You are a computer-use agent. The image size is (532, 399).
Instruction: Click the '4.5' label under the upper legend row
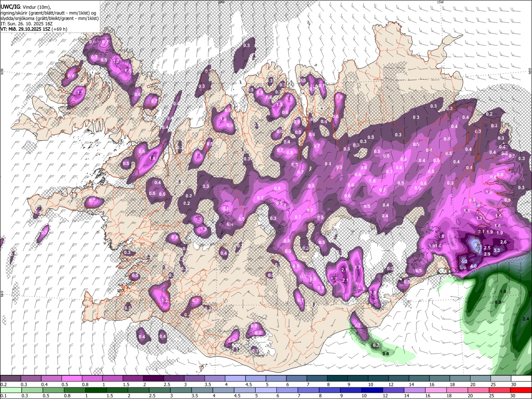249,384
